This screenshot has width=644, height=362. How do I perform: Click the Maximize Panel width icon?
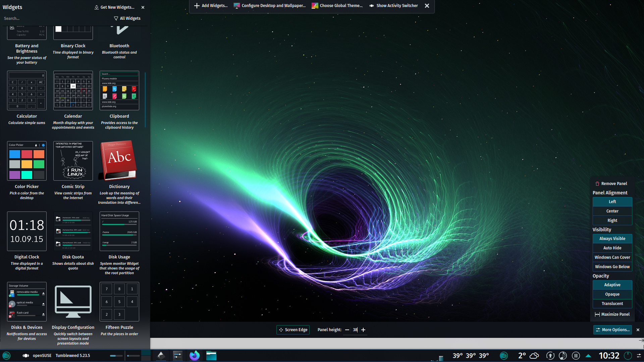[597, 314]
